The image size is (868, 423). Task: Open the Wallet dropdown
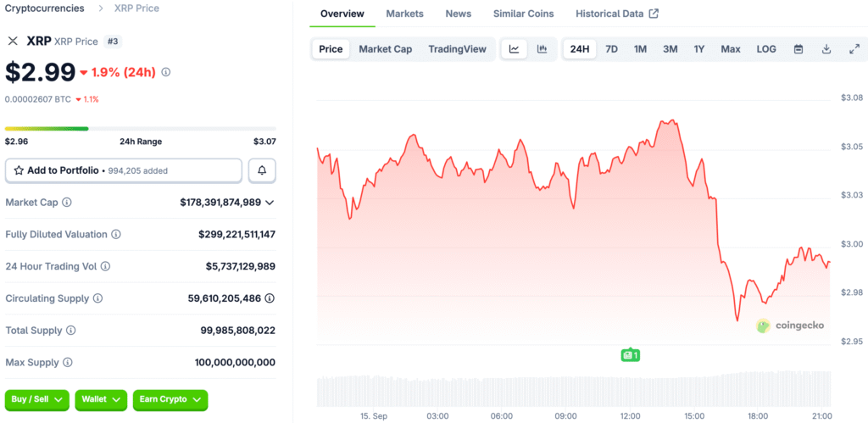[x=102, y=400]
